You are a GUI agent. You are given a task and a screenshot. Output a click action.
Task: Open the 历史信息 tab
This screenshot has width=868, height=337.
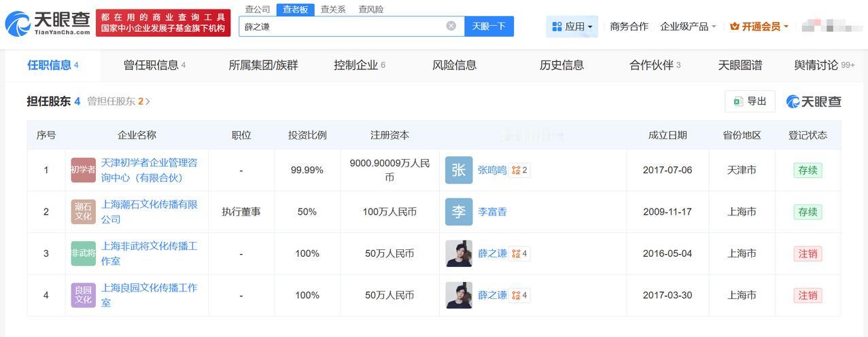[562, 65]
